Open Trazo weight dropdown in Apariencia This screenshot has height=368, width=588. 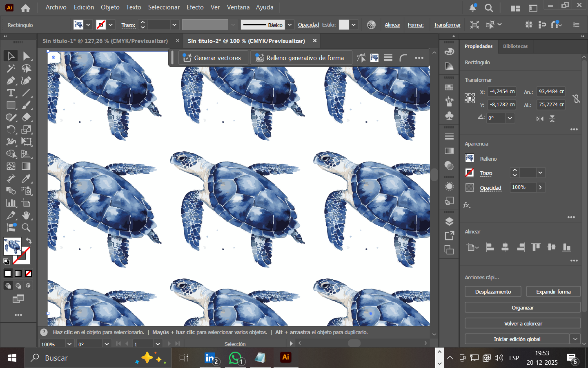pyautogui.click(x=540, y=173)
